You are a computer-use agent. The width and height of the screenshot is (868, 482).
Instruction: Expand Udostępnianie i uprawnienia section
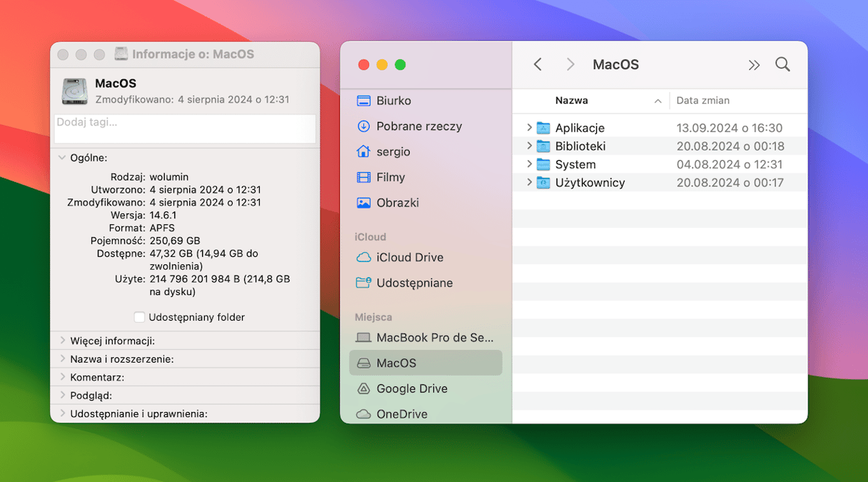[62, 413]
